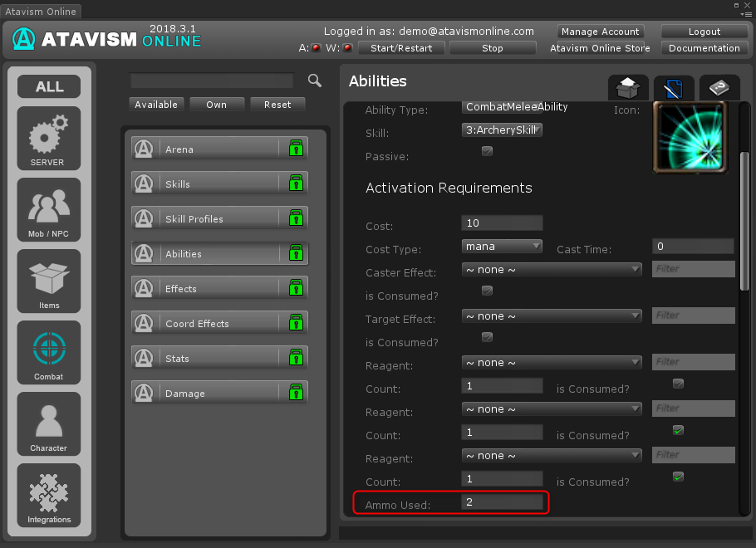Switch to the edit document tab
Screen dimensions: 756x548
[x=674, y=88]
